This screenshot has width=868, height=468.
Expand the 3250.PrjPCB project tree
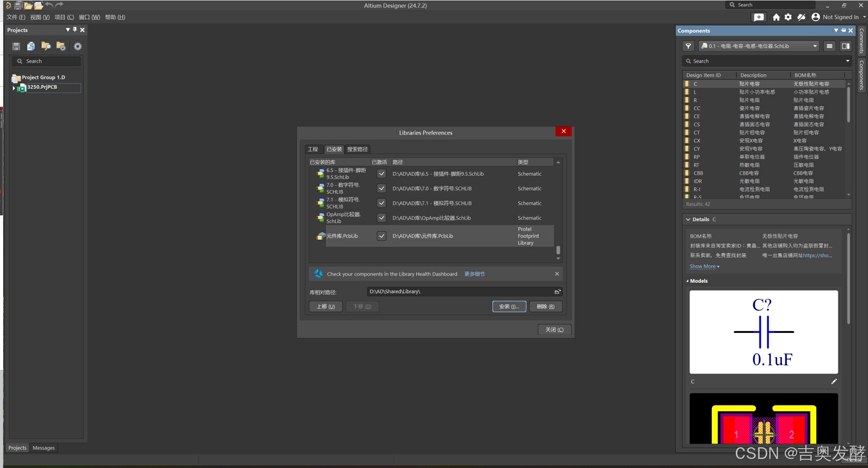(14, 88)
